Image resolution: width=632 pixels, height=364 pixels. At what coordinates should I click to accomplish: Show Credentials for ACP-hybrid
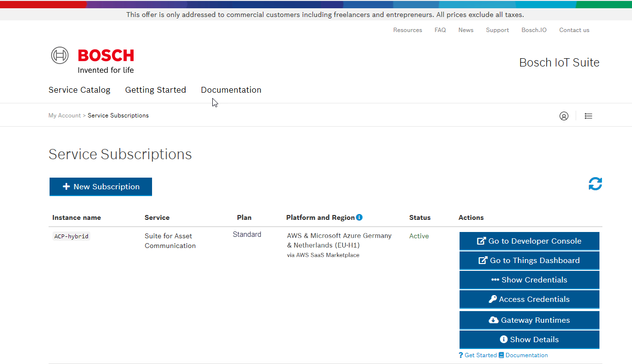[x=529, y=280]
